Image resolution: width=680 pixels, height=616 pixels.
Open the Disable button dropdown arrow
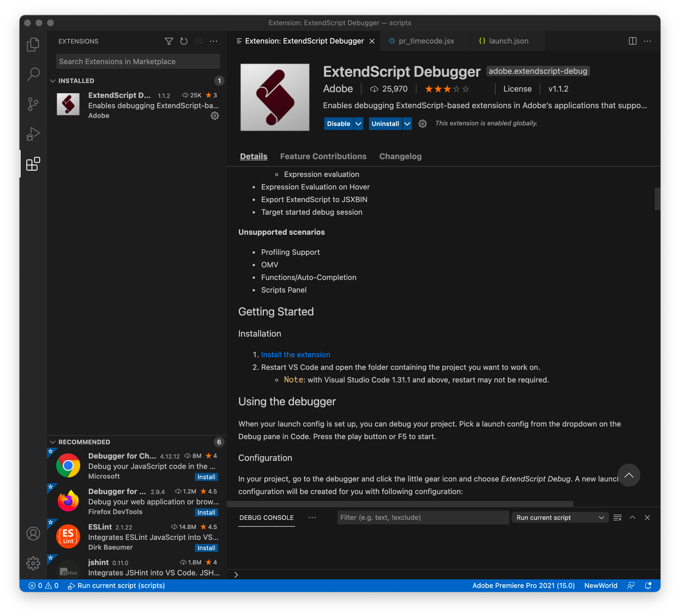(x=358, y=124)
